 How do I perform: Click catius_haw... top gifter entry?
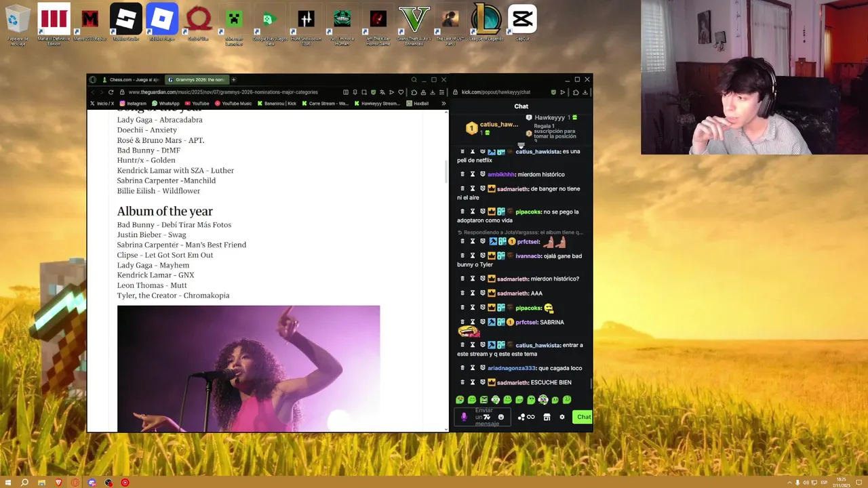(x=493, y=127)
